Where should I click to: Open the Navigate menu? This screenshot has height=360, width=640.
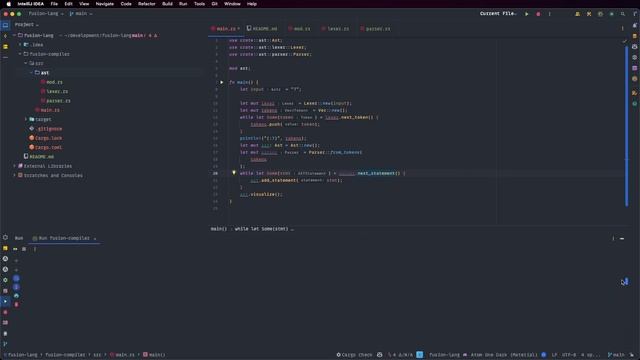click(104, 4)
